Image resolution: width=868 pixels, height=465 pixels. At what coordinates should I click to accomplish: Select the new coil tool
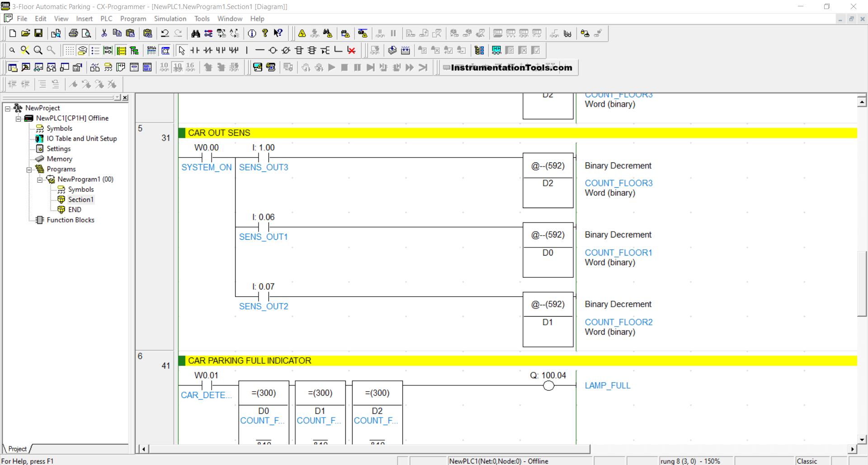273,51
